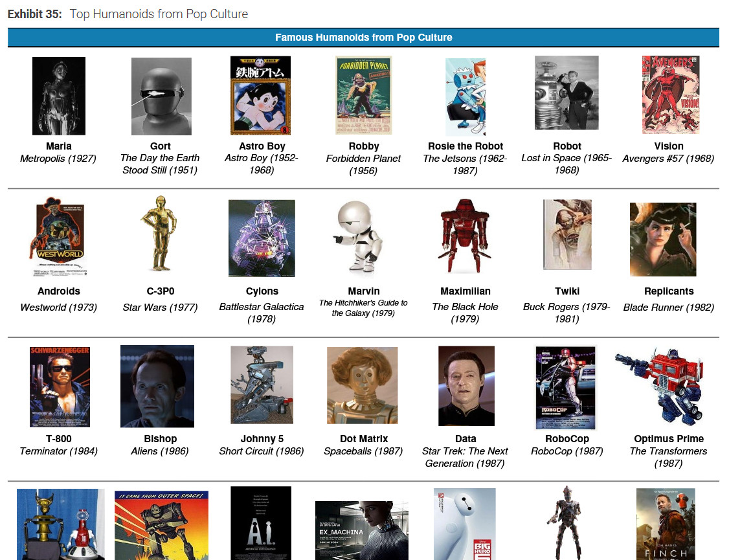Select the Data Star Trek portrait
The height and width of the screenshot is (560, 729).
pos(466,386)
